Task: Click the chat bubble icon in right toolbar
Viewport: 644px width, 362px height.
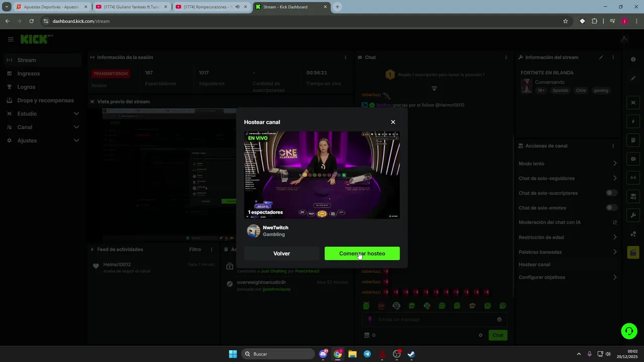Action: point(633,159)
